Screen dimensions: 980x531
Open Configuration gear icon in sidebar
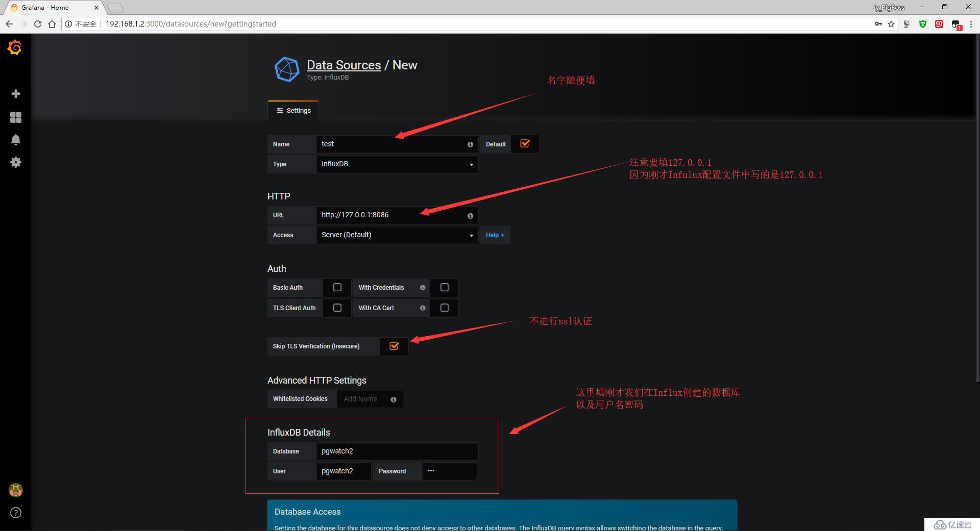pos(16,162)
